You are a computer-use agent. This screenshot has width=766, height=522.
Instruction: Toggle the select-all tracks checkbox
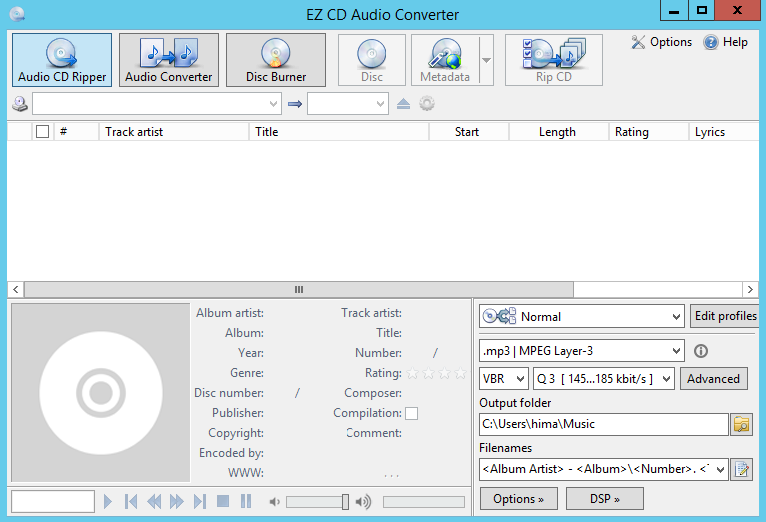coord(43,131)
